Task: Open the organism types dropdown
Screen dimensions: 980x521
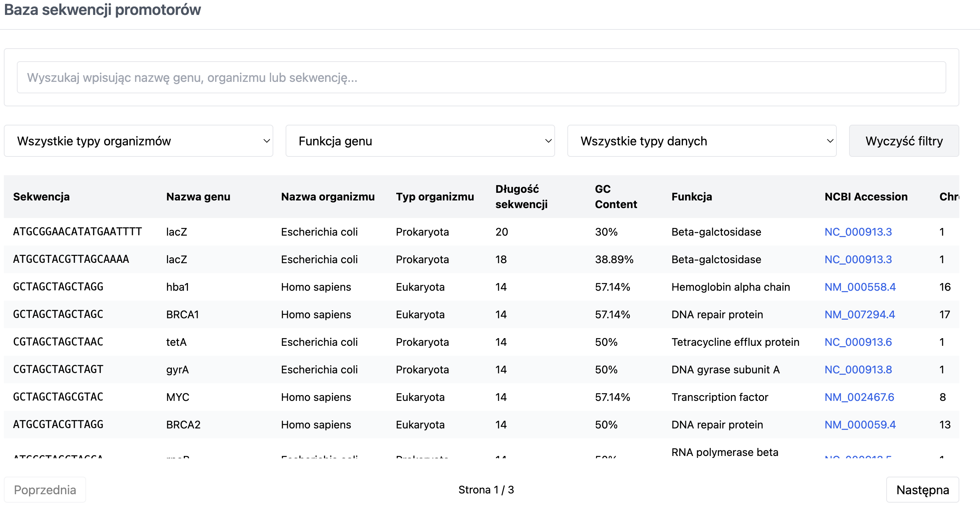Action: click(x=138, y=141)
